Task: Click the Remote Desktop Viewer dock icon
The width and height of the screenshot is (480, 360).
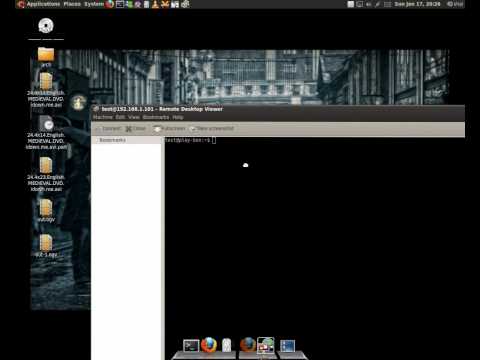Action: tap(266, 345)
